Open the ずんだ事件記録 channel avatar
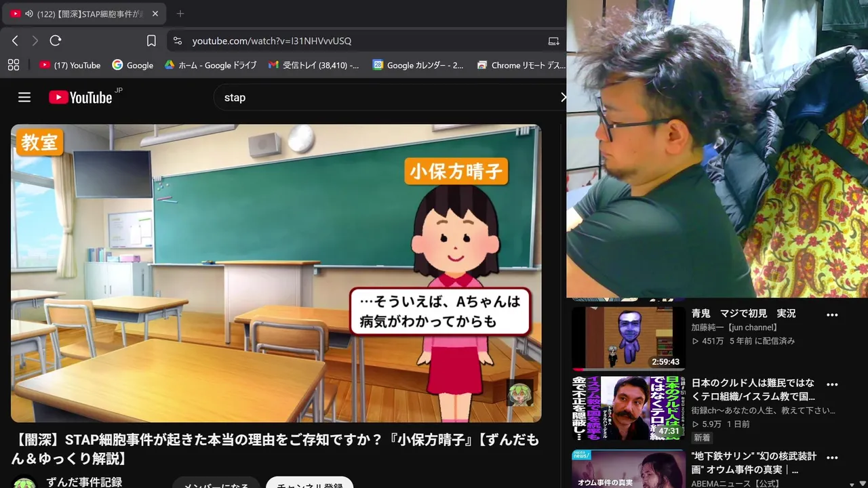 click(24, 483)
